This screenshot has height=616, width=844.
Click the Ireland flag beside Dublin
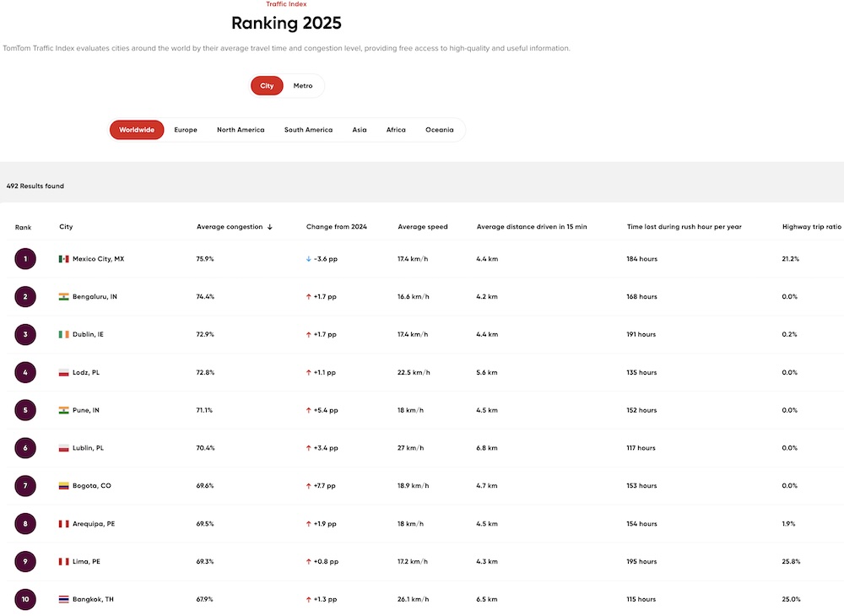coord(63,335)
